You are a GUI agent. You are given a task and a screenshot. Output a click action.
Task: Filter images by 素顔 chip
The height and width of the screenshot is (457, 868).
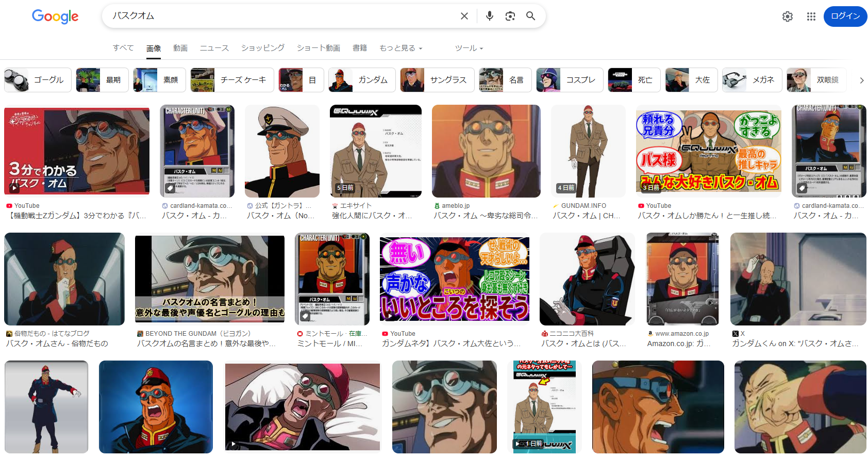click(x=159, y=80)
